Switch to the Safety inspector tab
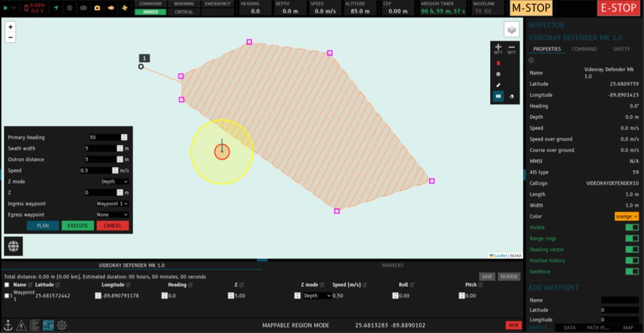 [621, 49]
